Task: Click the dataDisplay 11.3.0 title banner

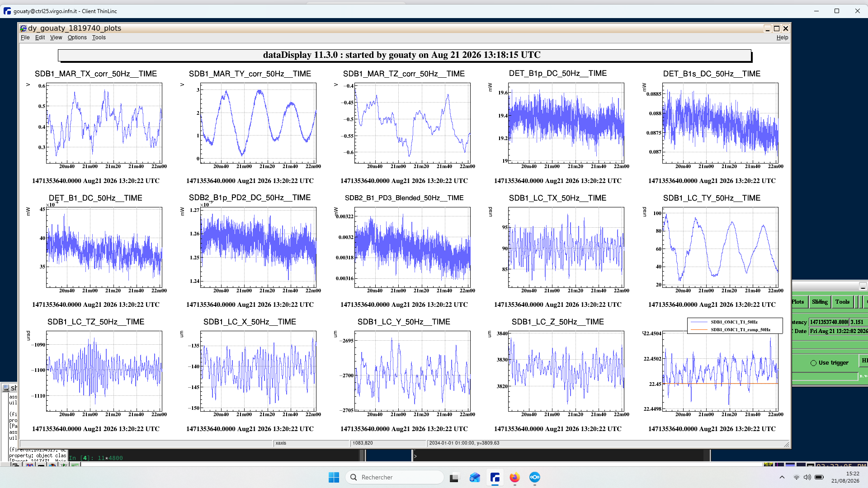Action: click(x=405, y=55)
